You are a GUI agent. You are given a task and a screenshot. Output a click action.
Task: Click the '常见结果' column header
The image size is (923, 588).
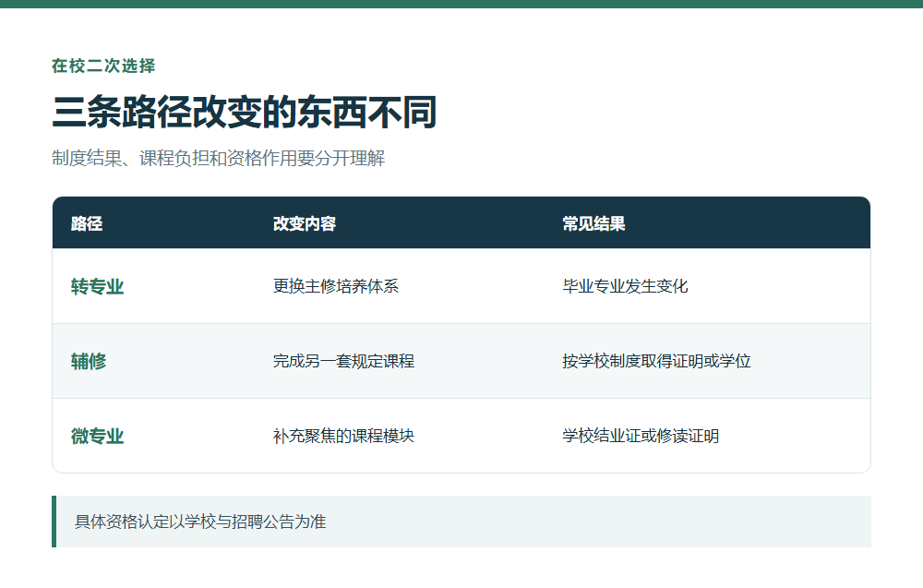593,223
